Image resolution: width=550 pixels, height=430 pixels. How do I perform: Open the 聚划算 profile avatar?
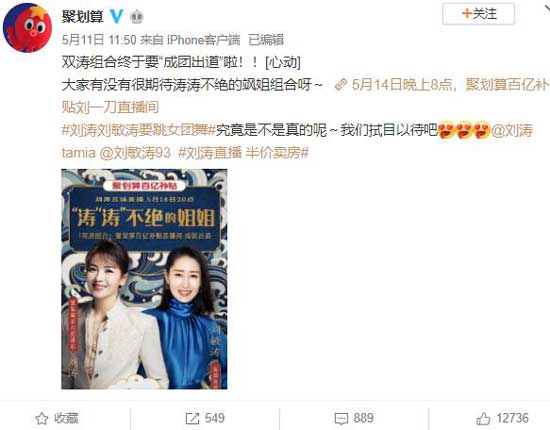27,28
